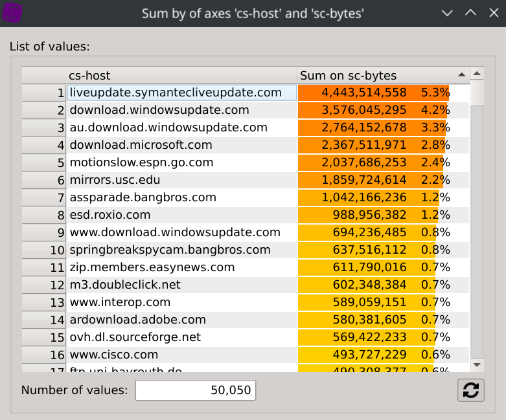Select the download.microsoft.com row

181,145
